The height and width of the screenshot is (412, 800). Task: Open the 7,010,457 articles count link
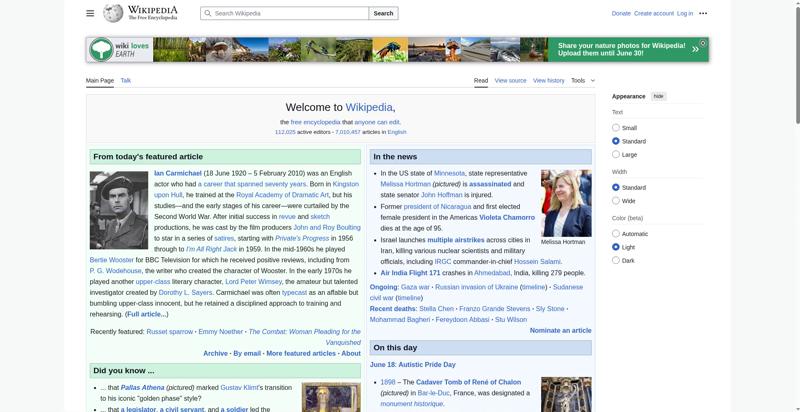(348, 132)
